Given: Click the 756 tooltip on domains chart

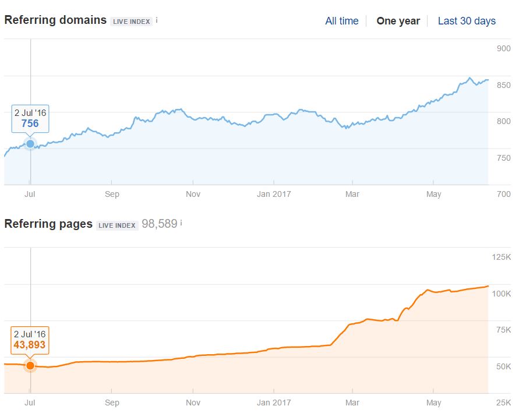Looking at the screenshot, I should 30,119.
